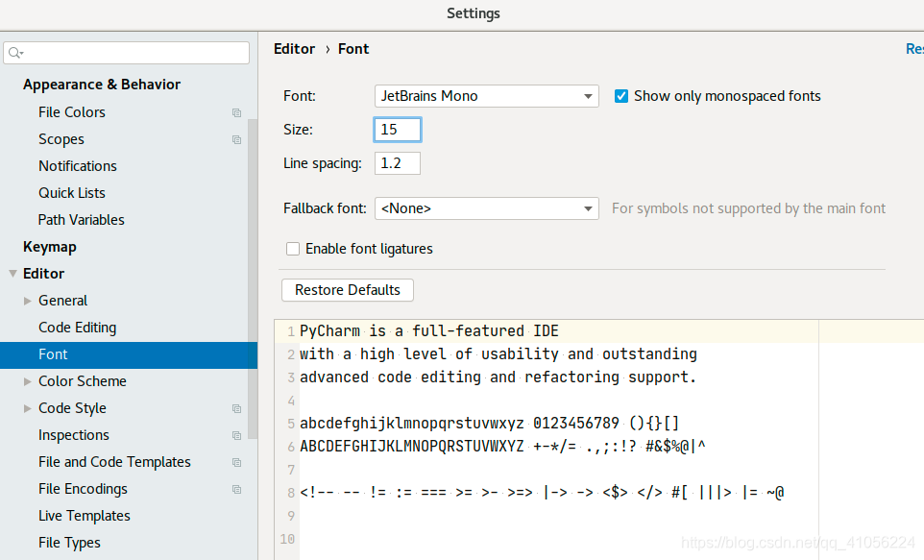Click the Restore Defaults button
This screenshot has height=560, width=924.
click(348, 290)
